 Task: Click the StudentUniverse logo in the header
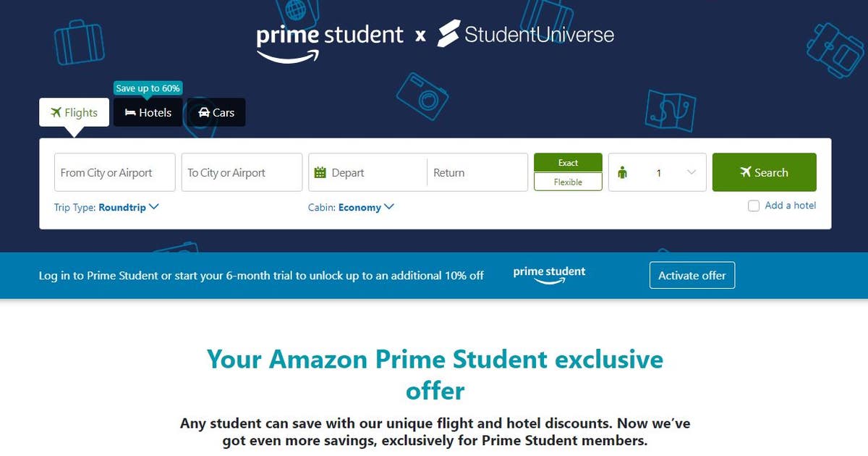(x=526, y=34)
